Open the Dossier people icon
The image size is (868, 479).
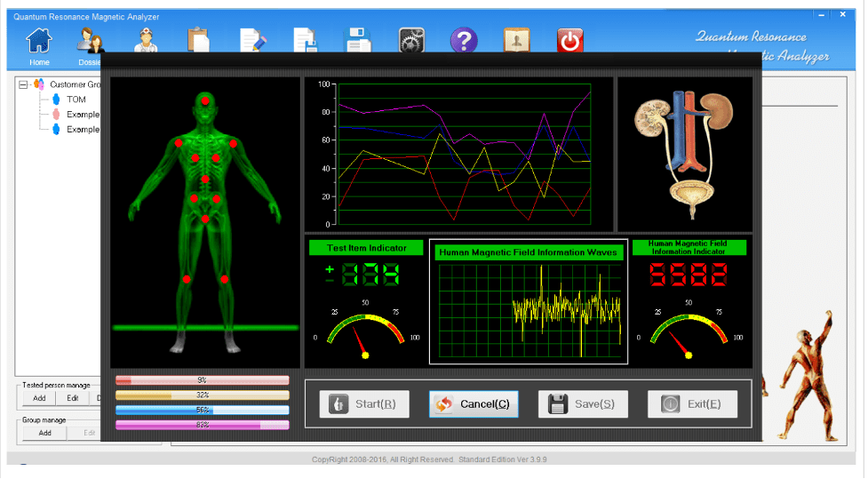point(91,40)
